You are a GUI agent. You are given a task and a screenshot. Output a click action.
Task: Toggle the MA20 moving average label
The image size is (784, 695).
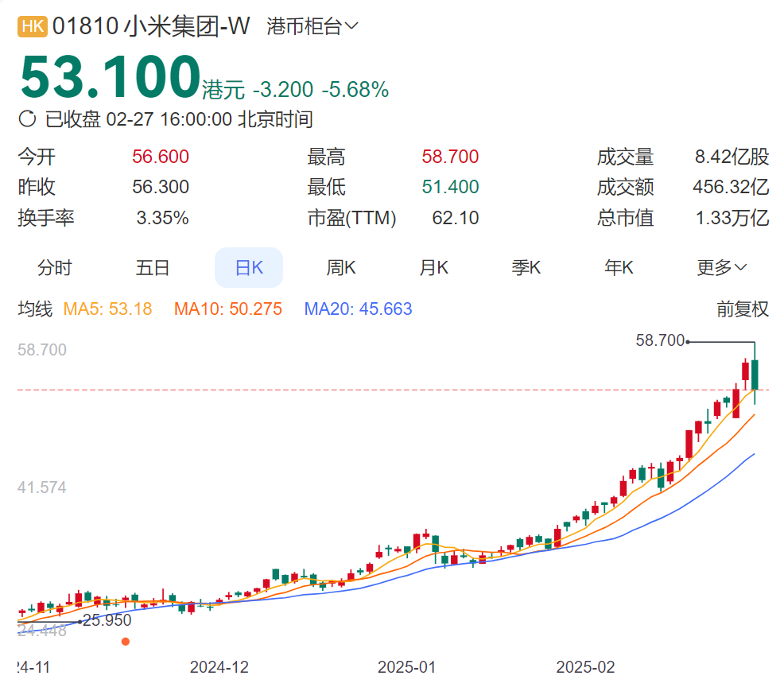358,309
